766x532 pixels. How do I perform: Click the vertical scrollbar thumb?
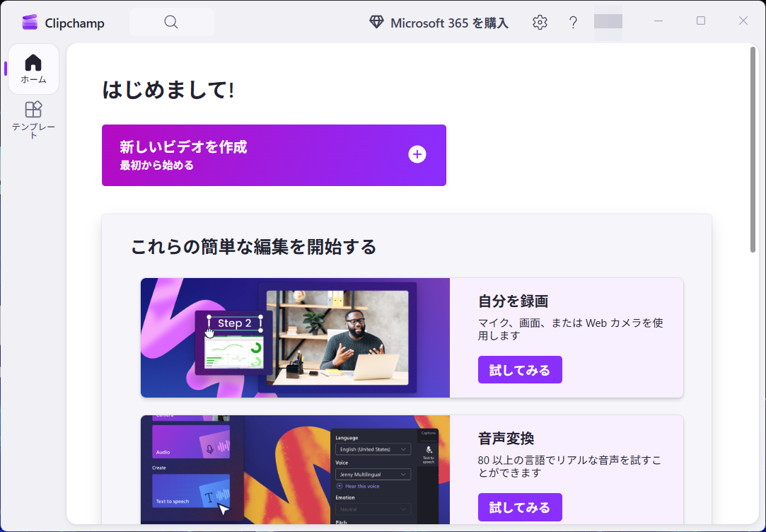pos(753,149)
